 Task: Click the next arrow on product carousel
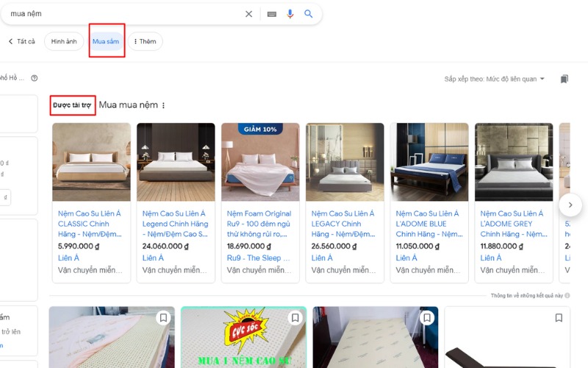[570, 204]
